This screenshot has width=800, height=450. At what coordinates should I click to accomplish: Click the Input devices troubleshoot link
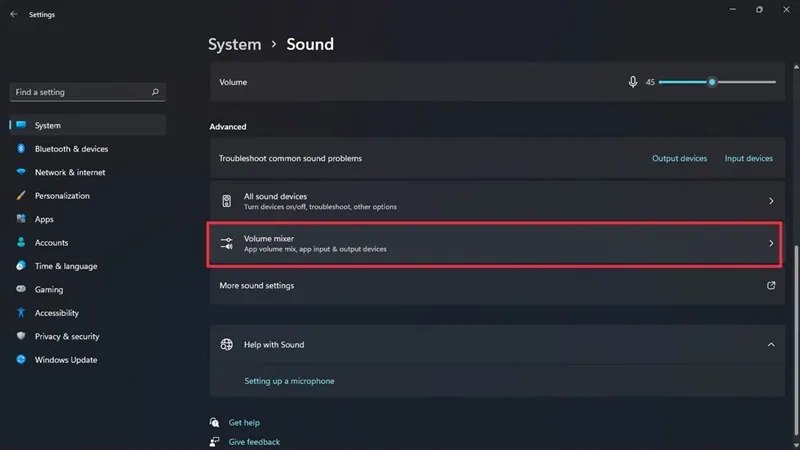[x=748, y=158]
